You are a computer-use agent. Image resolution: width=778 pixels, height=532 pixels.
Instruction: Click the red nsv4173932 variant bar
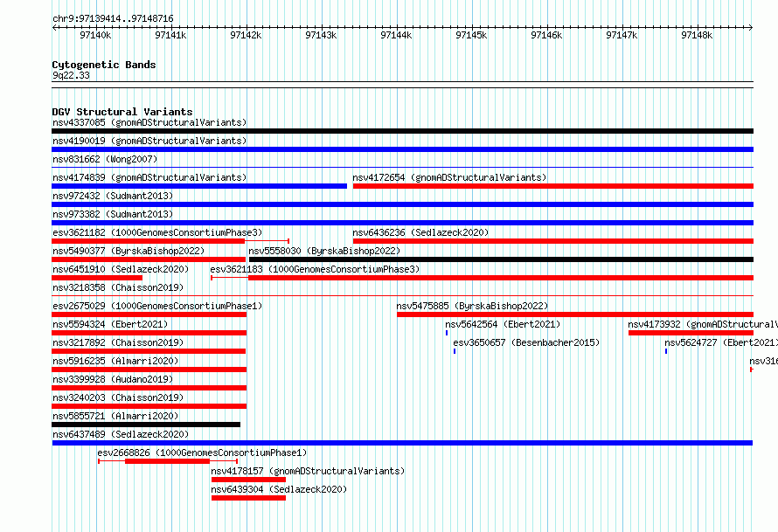click(x=691, y=333)
